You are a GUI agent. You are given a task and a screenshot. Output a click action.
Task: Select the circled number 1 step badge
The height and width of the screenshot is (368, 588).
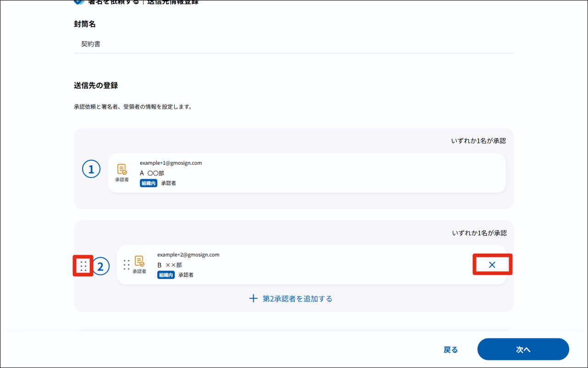(x=91, y=169)
